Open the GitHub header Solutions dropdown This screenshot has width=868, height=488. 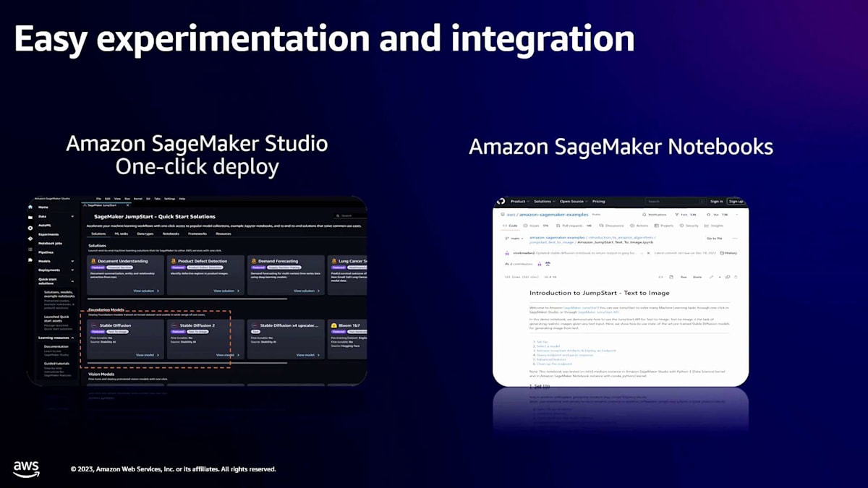(x=544, y=201)
